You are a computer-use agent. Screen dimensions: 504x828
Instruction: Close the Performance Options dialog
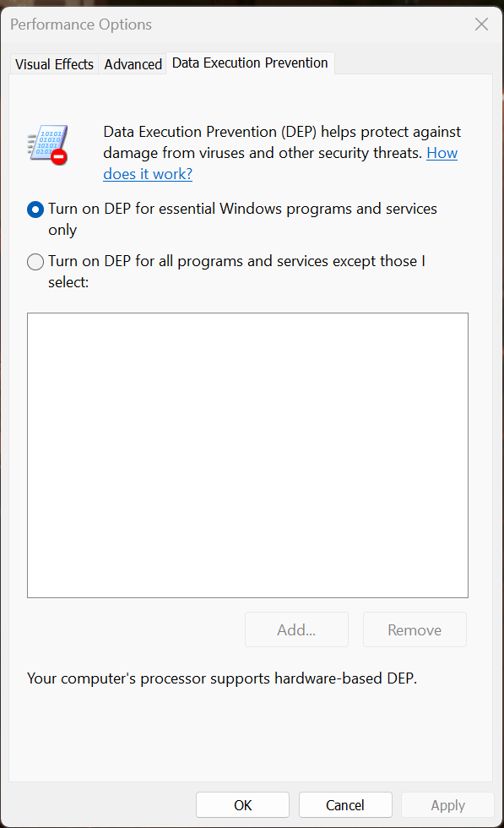(481, 24)
